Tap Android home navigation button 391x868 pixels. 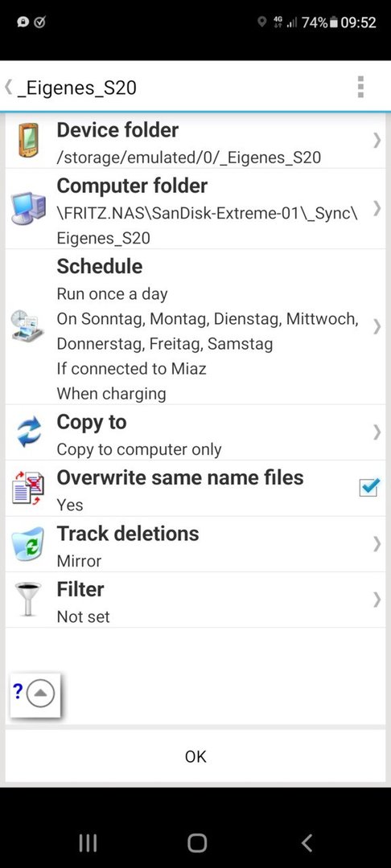point(196,842)
